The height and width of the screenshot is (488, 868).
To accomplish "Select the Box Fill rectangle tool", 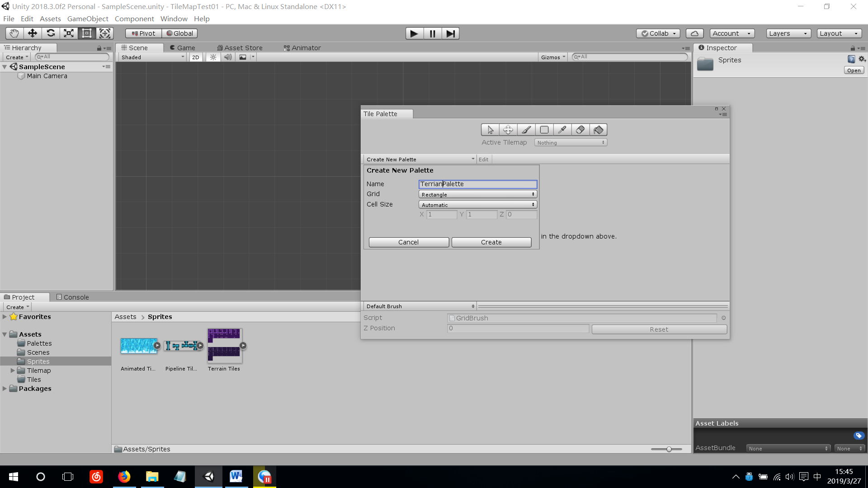I will 544,130.
